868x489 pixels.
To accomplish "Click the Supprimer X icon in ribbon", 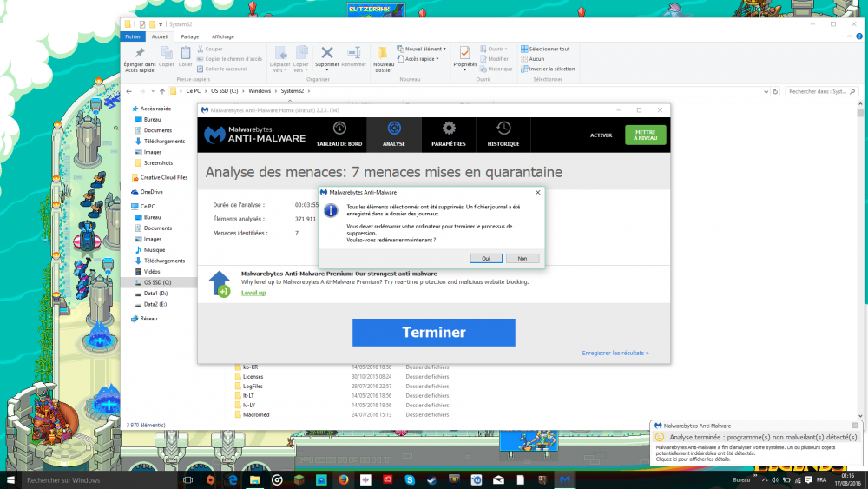I will click(x=327, y=53).
